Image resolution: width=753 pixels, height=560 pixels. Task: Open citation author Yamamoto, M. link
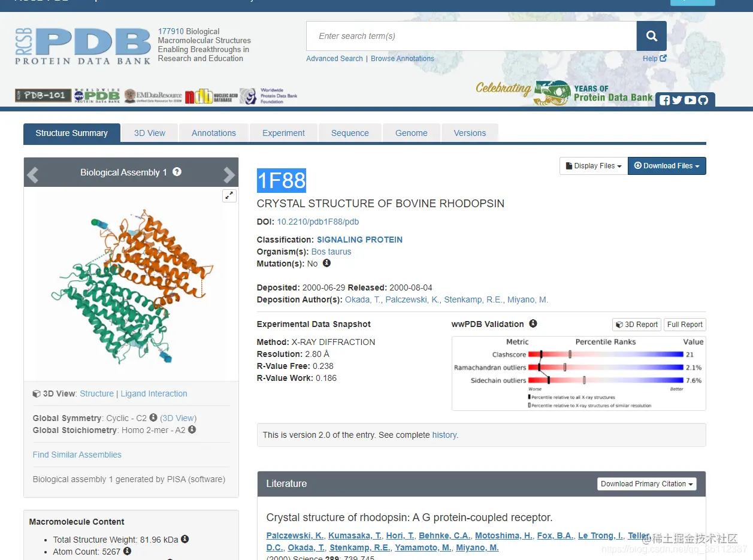click(x=423, y=547)
